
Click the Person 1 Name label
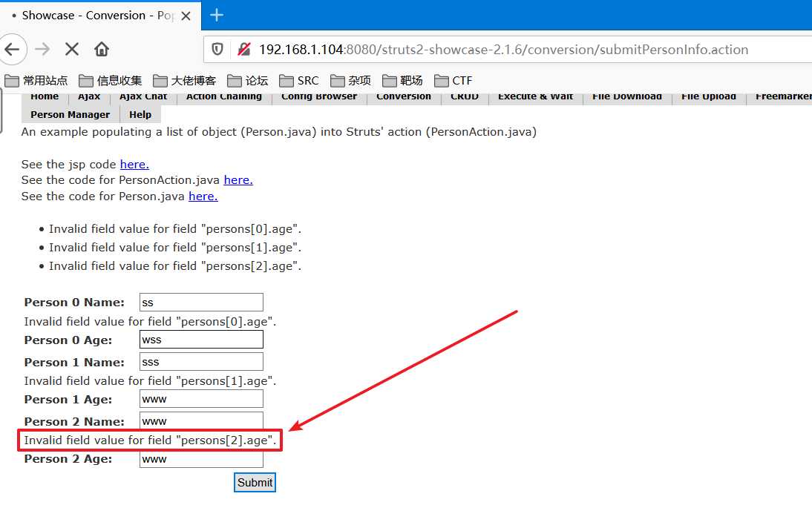click(74, 363)
